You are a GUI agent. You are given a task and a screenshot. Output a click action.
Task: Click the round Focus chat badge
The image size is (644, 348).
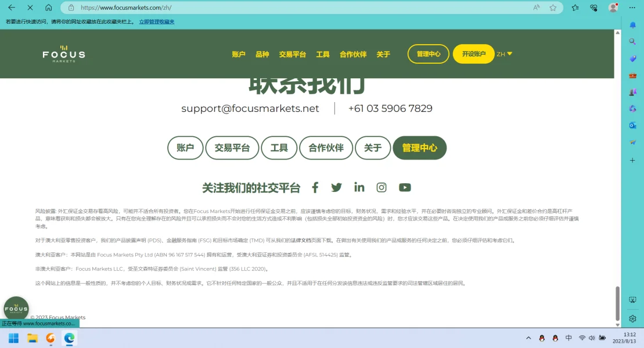tap(16, 309)
